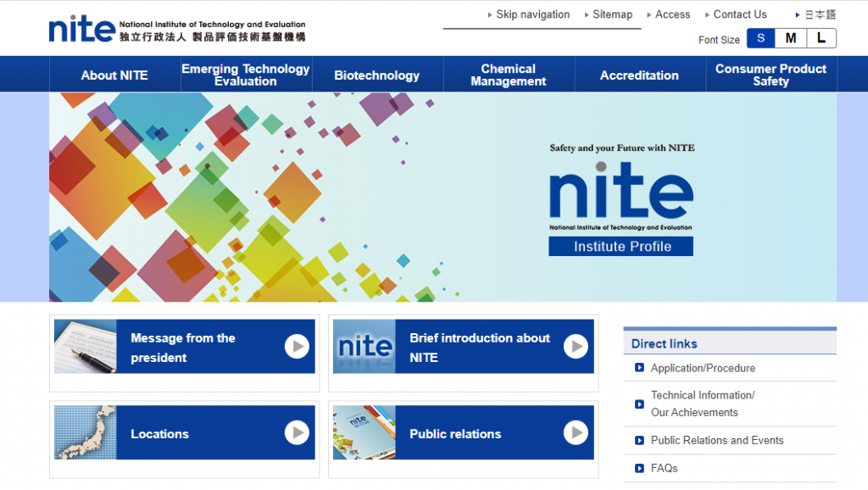The image size is (868, 490).
Task: Click the NITE logo in the header
Action: (x=177, y=30)
